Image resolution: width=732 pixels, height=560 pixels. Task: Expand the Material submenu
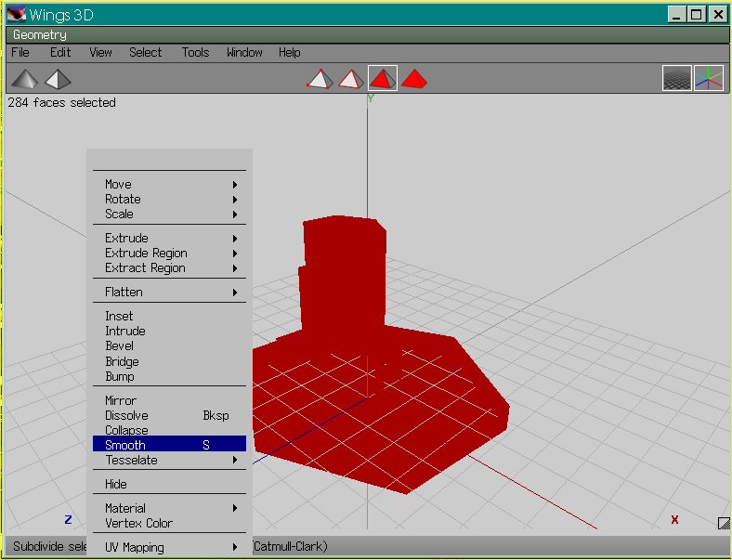pos(169,509)
